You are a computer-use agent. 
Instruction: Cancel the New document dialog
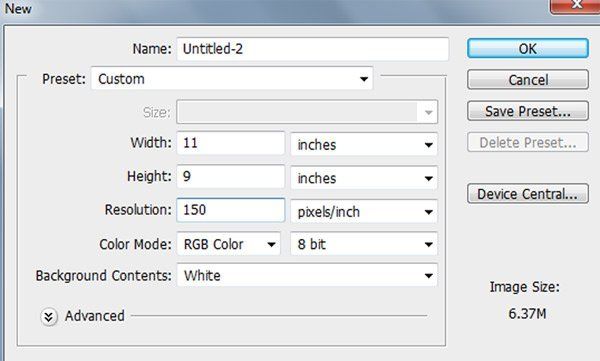[528, 80]
